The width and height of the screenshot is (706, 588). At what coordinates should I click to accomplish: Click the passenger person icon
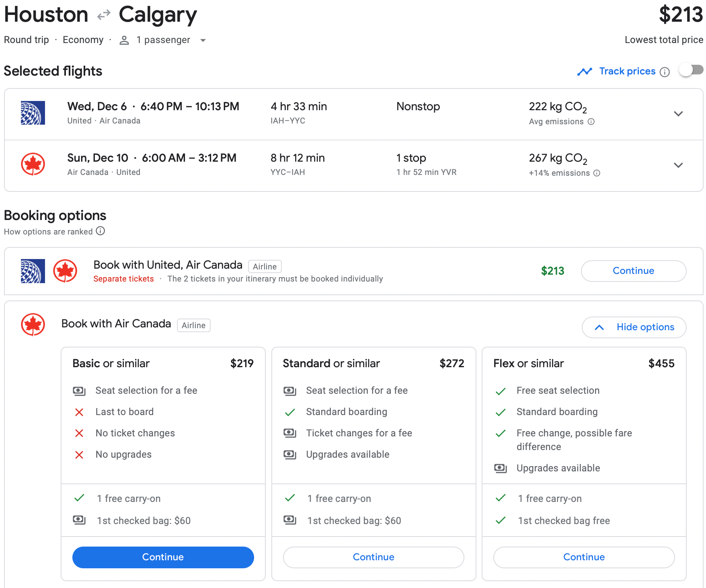pos(124,40)
